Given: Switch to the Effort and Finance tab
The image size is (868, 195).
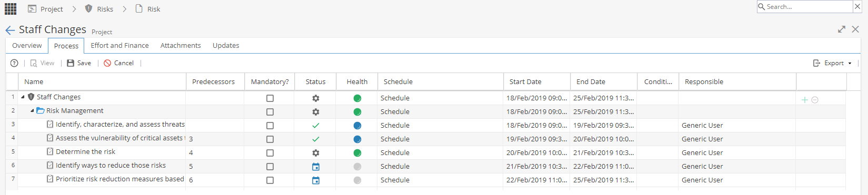Looking at the screenshot, I should tap(119, 46).
